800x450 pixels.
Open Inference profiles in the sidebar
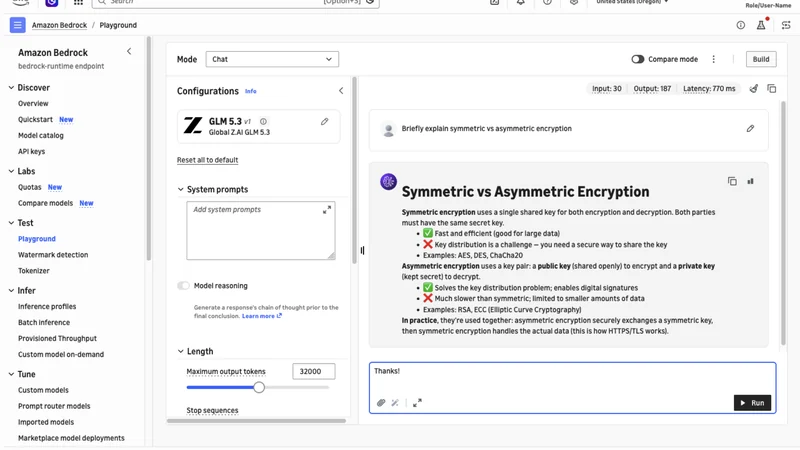(x=47, y=307)
